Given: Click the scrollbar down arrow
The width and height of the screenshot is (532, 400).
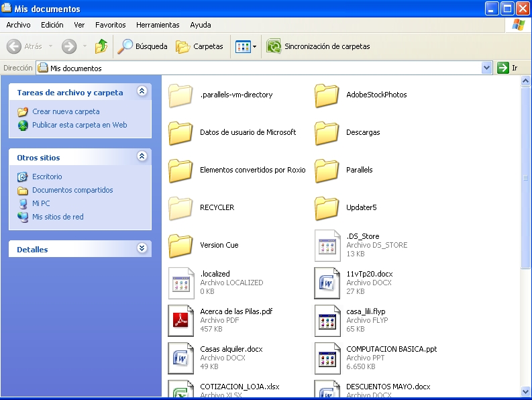Looking at the screenshot, I should pyautogui.click(x=525, y=391).
